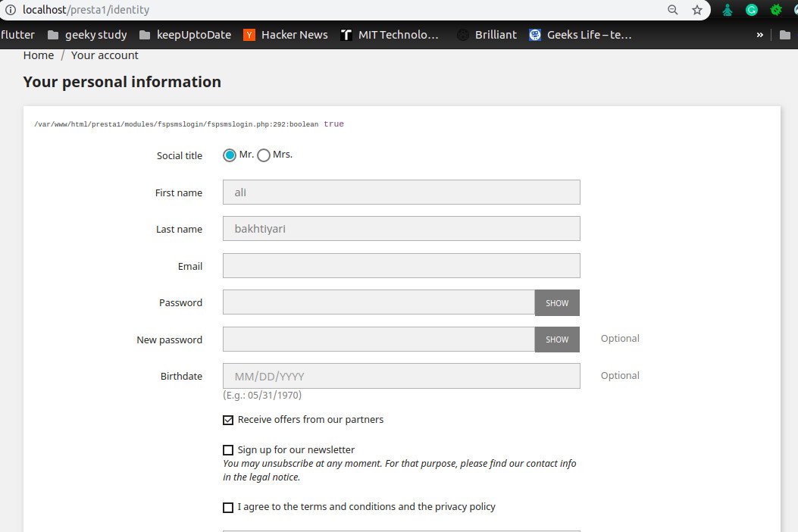Click the zoom magnifier icon in address bar
The height and width of the screenshot is (532, 798).
coord(673,10)
